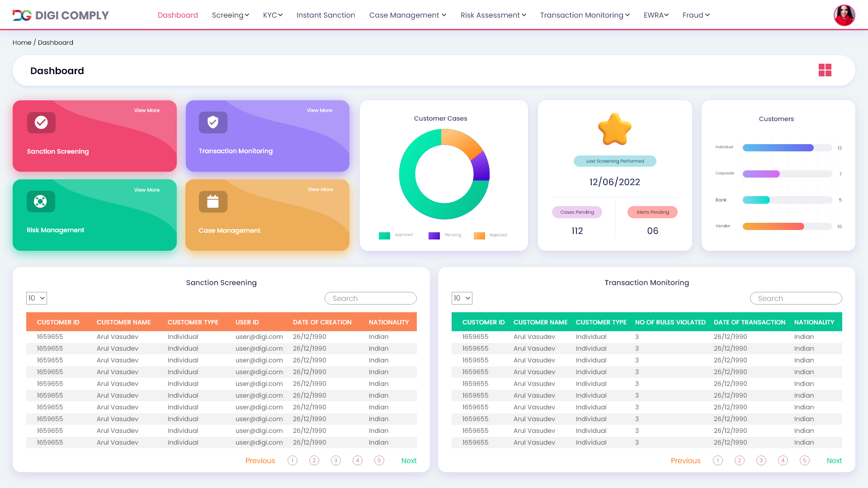Open Transaction Monitoring rows-per-page dropdown
868x488 pixels.
[462, 298]
